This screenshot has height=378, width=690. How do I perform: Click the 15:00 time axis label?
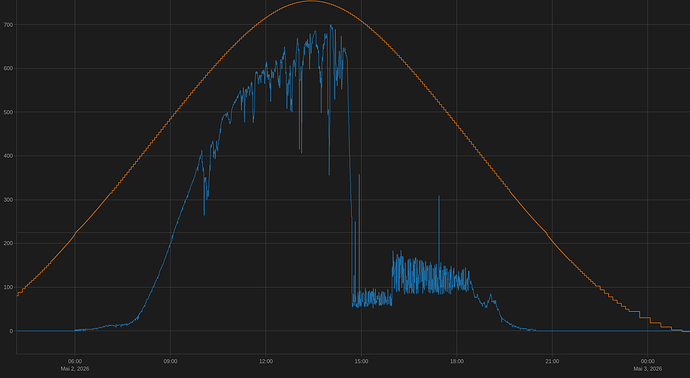(x=361, y=361)
